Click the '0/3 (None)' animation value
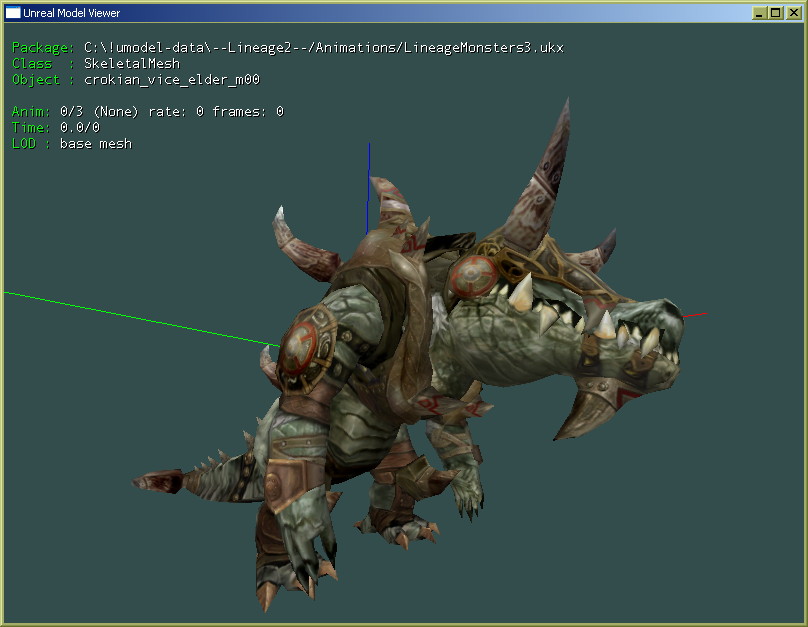Image resolution: width=808 pixels, height=627 pixels. click(x=99, y=111)
